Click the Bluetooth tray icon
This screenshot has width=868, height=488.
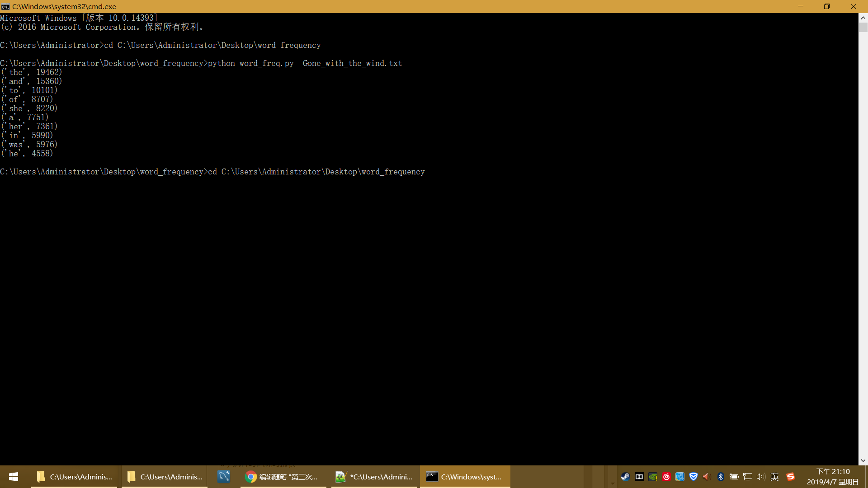pos(721,477)
